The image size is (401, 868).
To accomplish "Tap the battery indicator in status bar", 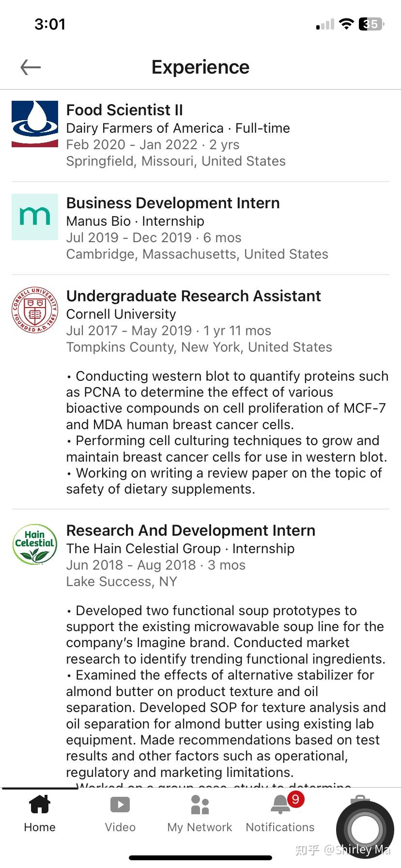I will (371, 24).
